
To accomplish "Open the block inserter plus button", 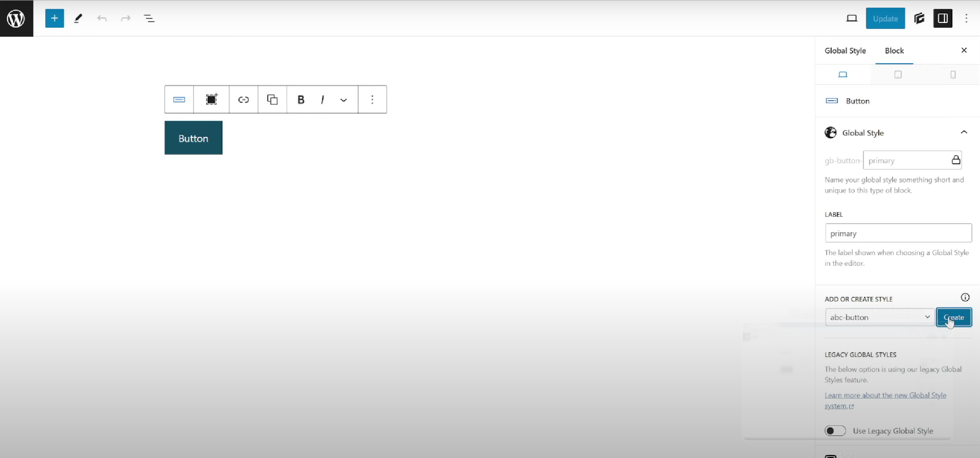I will 55,18.
